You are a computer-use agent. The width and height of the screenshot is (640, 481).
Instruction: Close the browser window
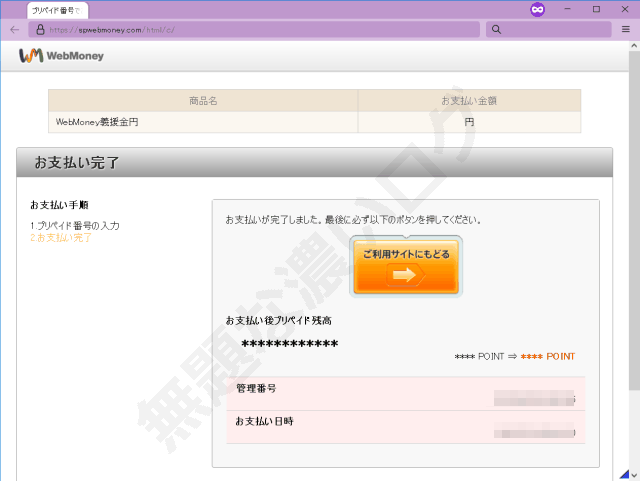tap(625, 9)
